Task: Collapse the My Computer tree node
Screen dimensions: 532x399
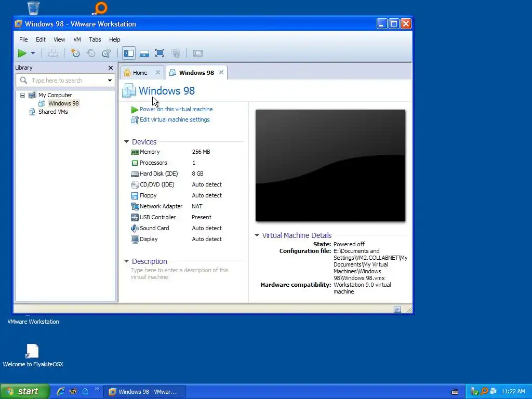Action: point(22,96)
